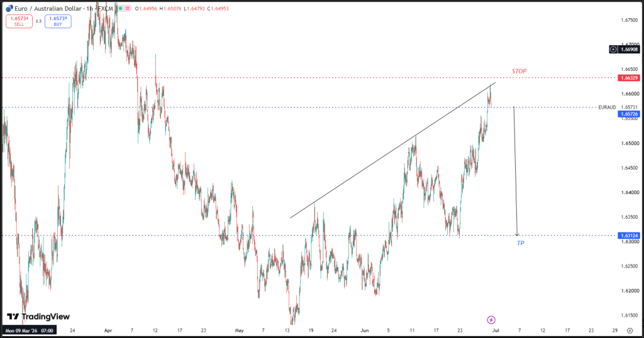Click the close value C1.64953
Image resolution: width=644 pixels, height=338 pixels.
(218, 9)
